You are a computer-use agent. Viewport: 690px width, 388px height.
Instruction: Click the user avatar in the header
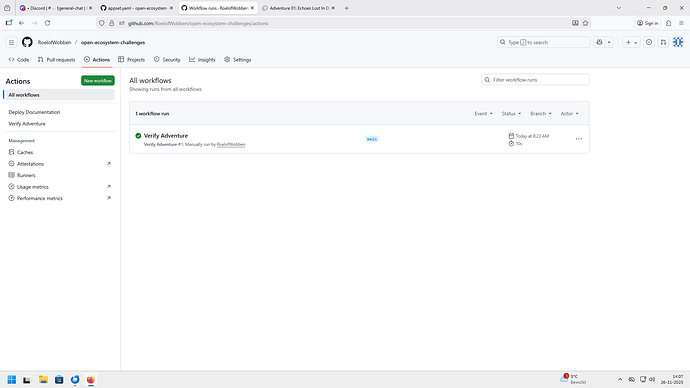coord(678,42)
